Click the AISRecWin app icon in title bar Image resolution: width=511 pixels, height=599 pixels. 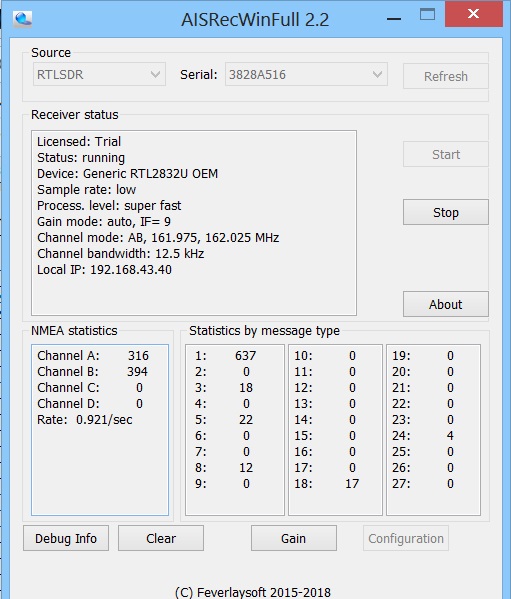click(x=22, y=19)
